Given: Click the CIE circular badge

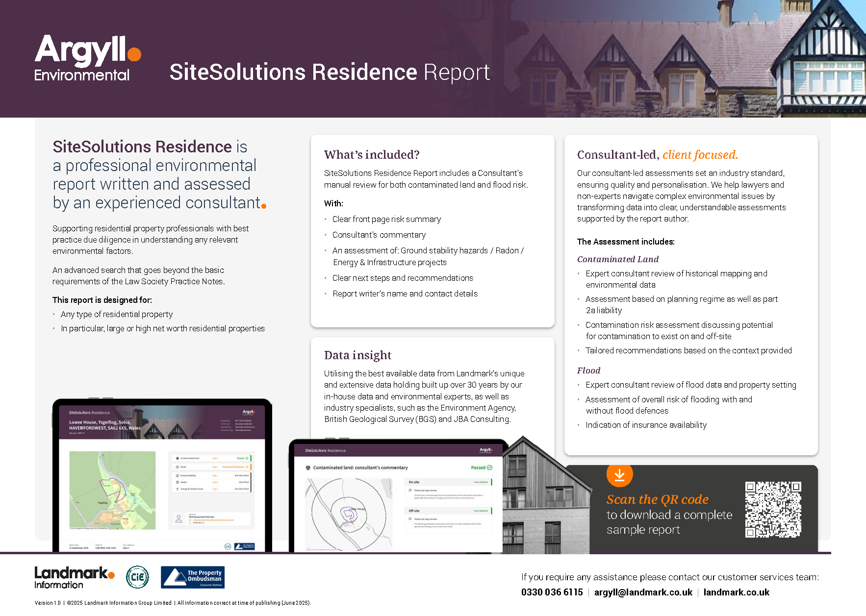Looking at the screenshot, I should [x=137, y=577].
